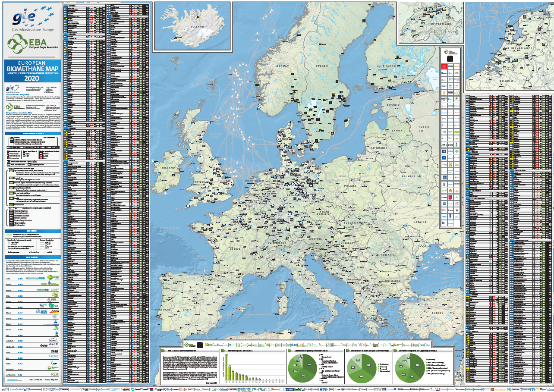Click the Map Legend header bar
Screen dimensions: 554x392
(32, 231)
